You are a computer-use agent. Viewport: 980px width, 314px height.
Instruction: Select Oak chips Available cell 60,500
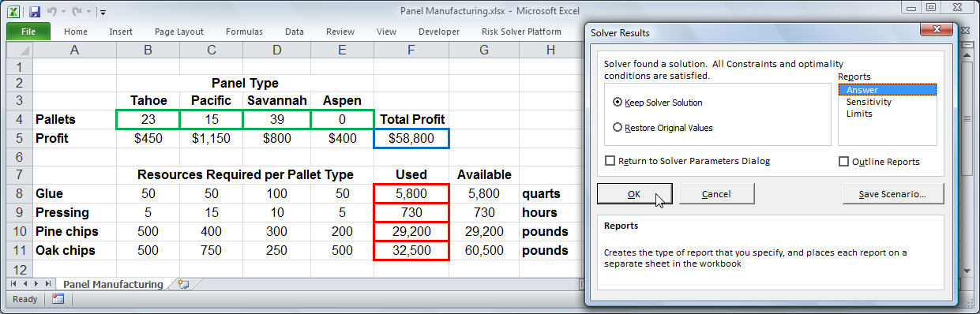(x=483, y=250)
